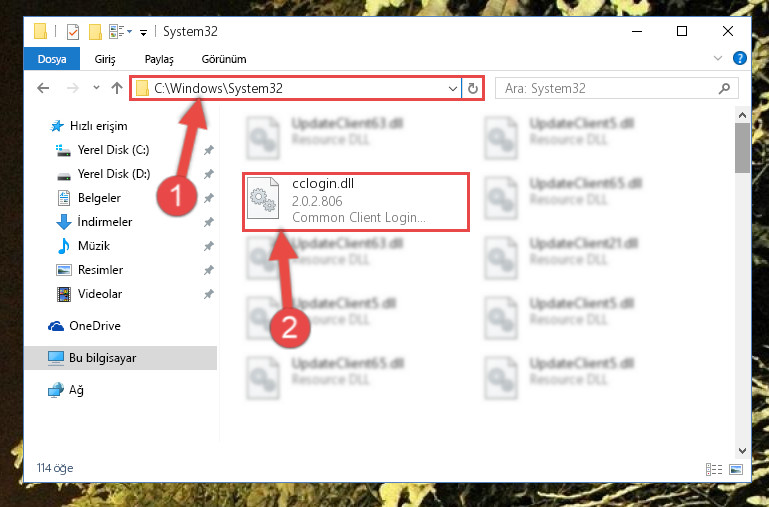Switch to the Görünüm tab
Viewport: 769px width, 507px height.
223,59
